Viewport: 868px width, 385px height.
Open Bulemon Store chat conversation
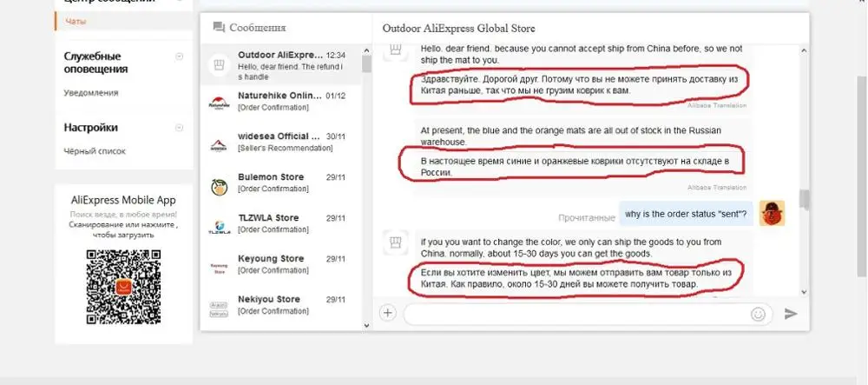click(280, 183)
